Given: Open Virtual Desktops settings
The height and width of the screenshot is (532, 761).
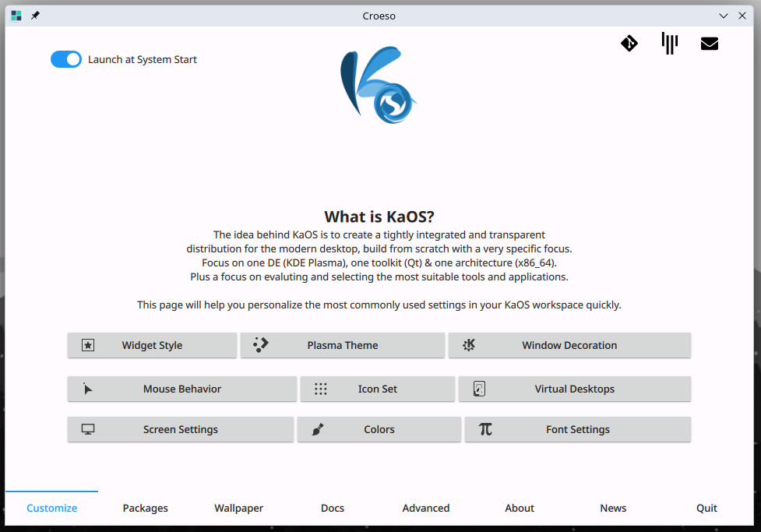Looking at the screenshot, I should click(575, 389).
